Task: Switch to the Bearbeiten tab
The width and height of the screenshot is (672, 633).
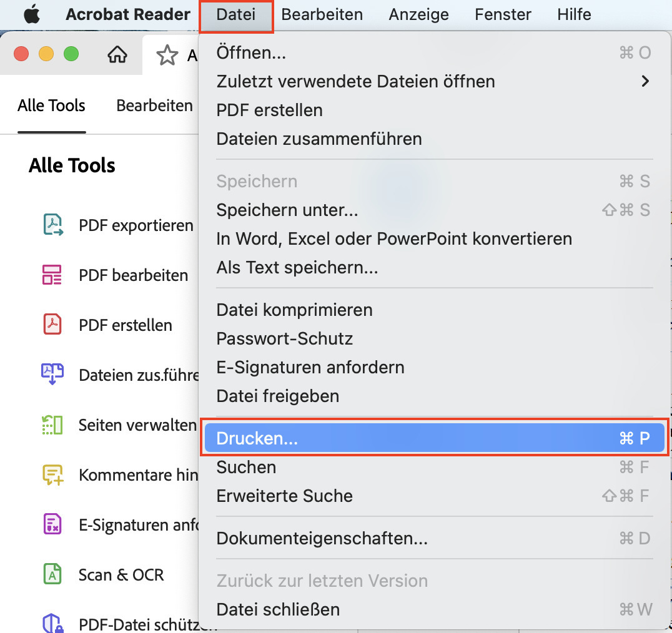Action: 154,105
